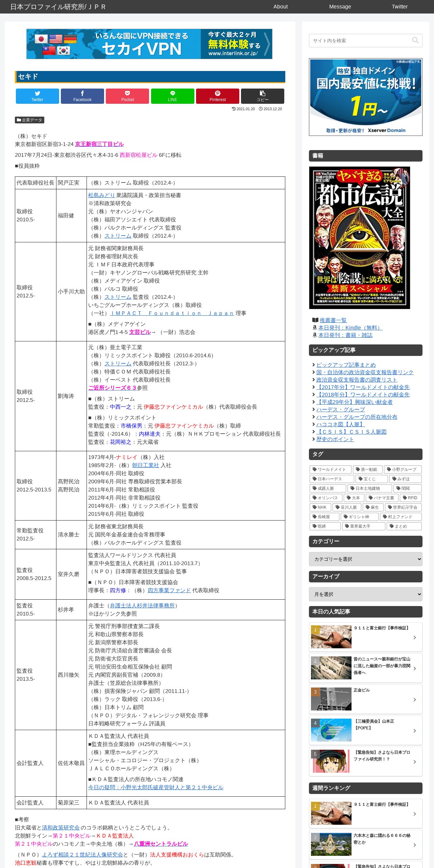Viewport: 434px width, 868px height.
Task: Open 松島みどり link
Action: click(102, 195)
